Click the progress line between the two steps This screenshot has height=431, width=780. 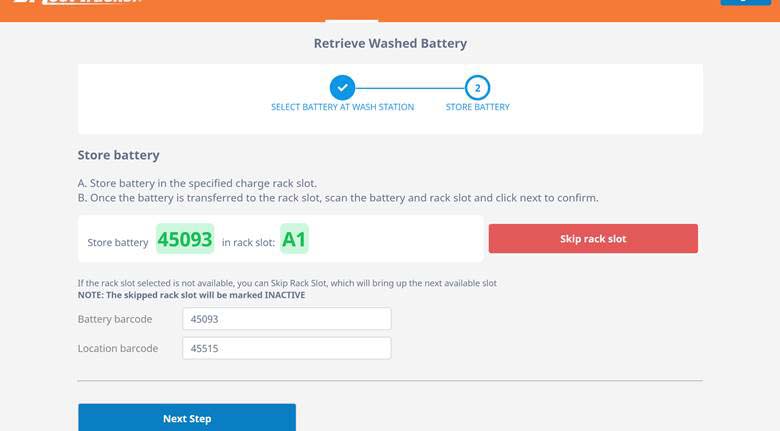[x=410, y=87]
